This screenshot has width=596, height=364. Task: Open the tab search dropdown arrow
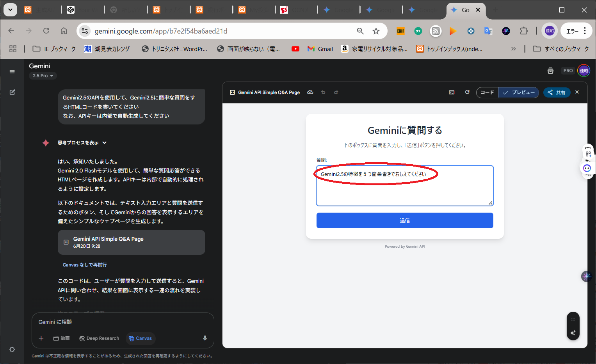click(x=10, y=10)
